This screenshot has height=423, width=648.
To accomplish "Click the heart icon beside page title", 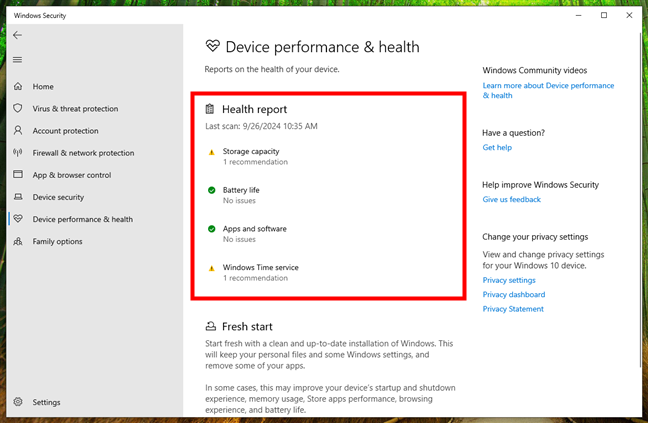I will [213, 46].
